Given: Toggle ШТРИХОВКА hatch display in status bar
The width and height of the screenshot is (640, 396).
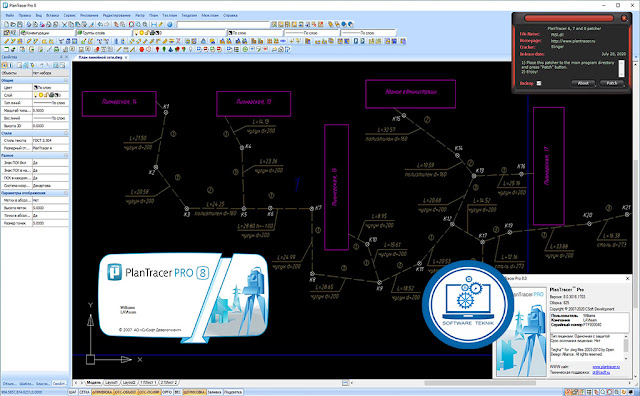Looking at the screenshot, I should 195,392.
